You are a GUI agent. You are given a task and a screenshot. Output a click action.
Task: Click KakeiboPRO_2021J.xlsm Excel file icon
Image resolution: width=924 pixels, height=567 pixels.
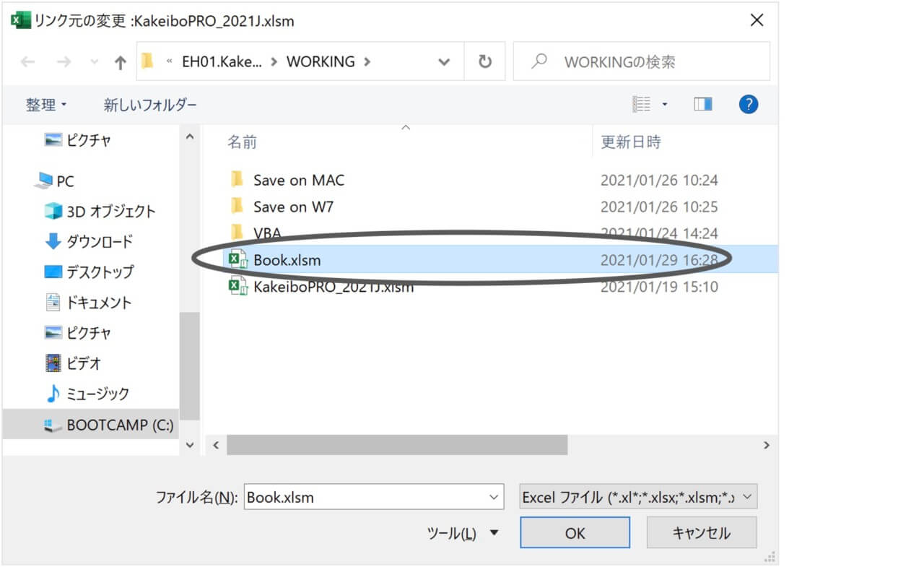[x=237, y=286]
